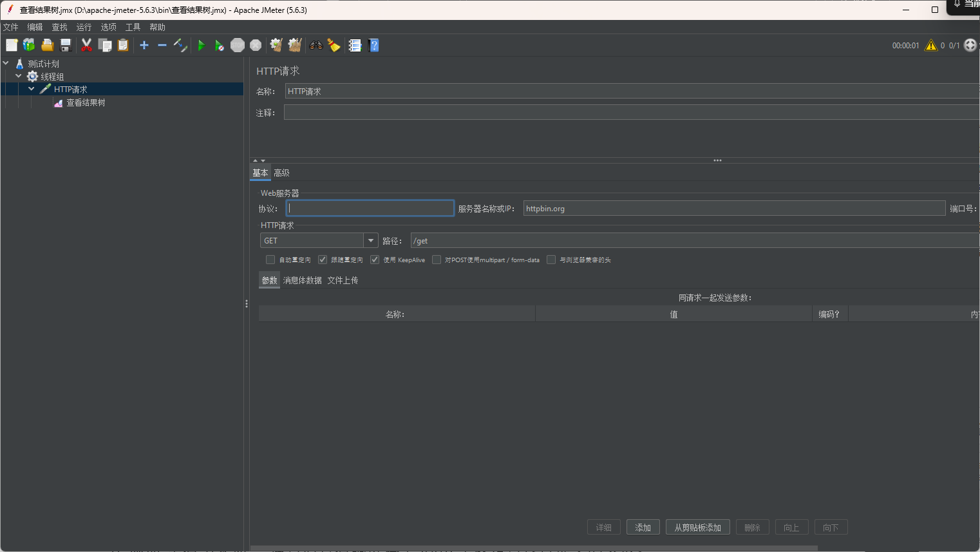Click the horizontal scrollbar at bottom
Viewport: 980px width, 552px height.
[534, 548]
